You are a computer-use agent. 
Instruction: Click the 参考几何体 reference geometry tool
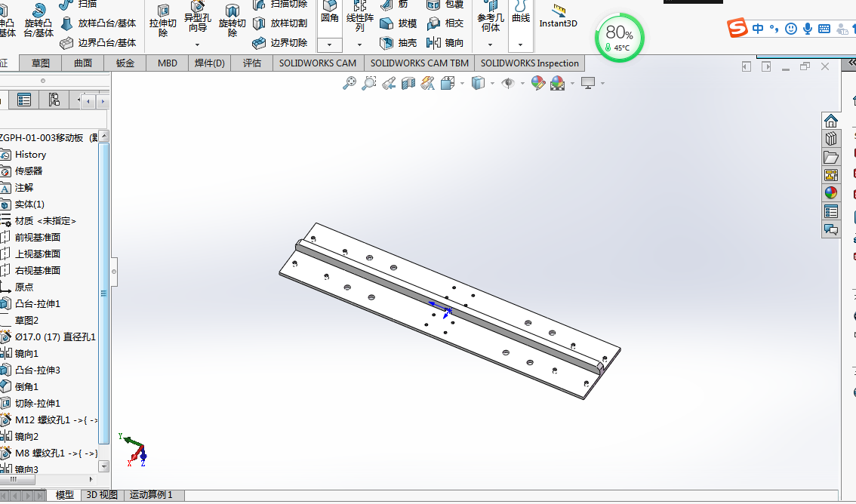[490, 17]
